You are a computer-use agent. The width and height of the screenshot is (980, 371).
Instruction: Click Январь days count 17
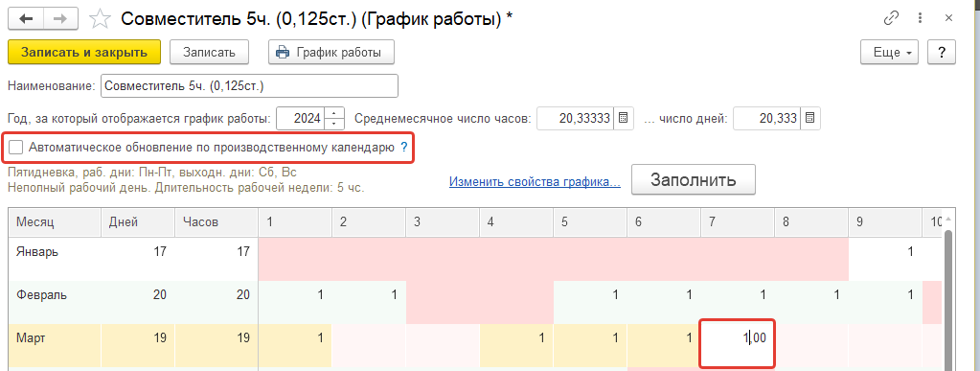pyautogui.click(x=138, y=259)
